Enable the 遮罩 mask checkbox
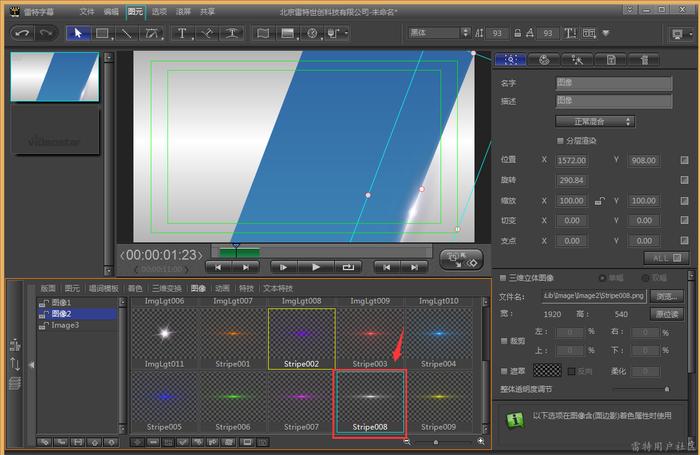 tap(504, 371)
